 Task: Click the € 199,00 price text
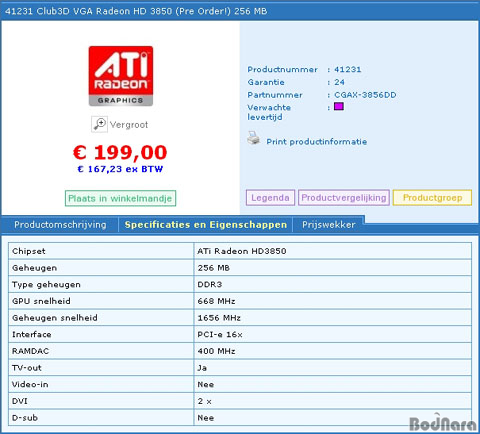pos(120,152)
